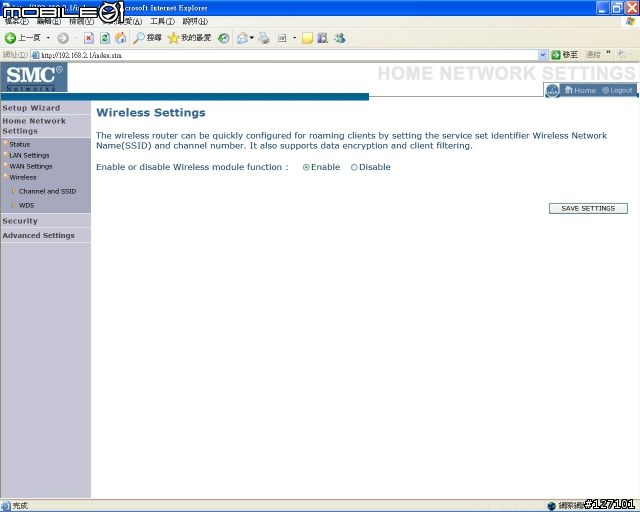Click the SAVE SETTINGS button
640x512 pixels.
588,209
